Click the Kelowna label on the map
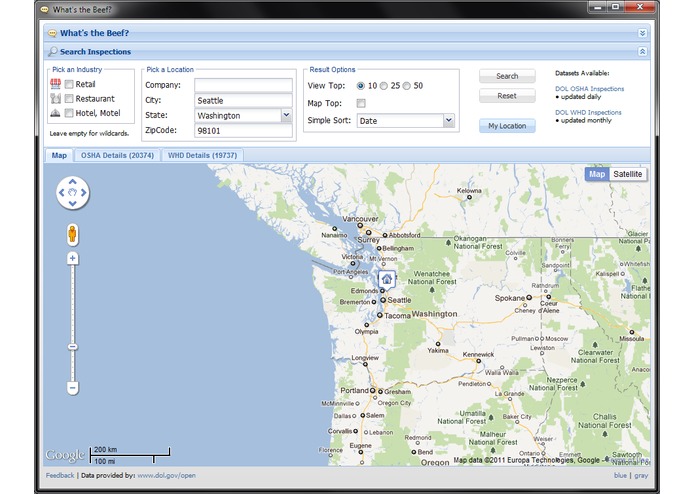This screenshot has height=494, width=695. [x=469, y=191]
